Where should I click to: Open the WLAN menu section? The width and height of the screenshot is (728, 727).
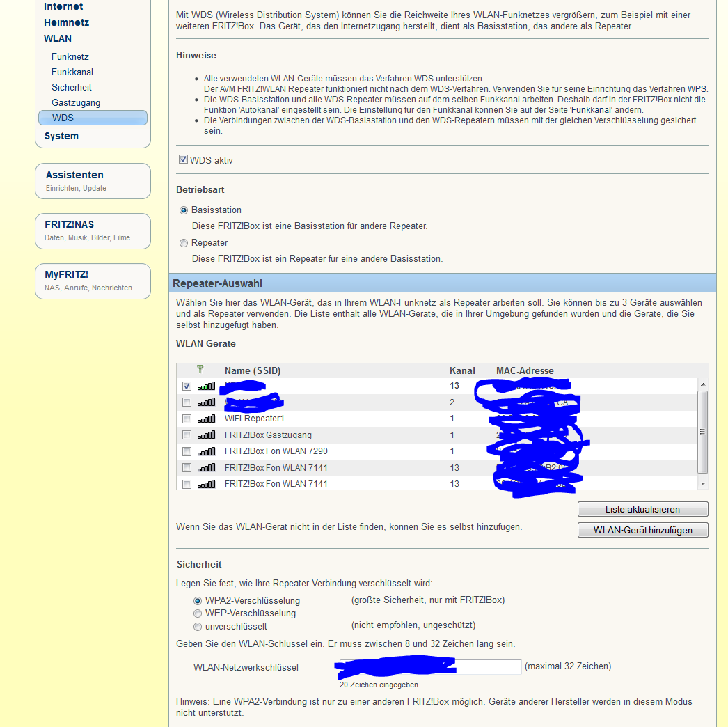click(58, 38)
